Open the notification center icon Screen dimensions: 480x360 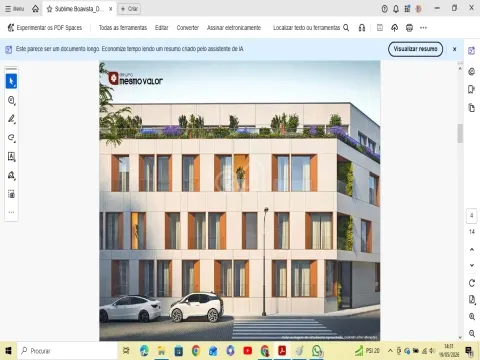point(469,351)
